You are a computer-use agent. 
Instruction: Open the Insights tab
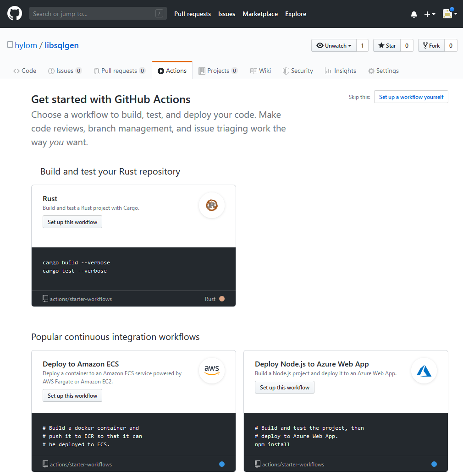[x=340, y=71]
